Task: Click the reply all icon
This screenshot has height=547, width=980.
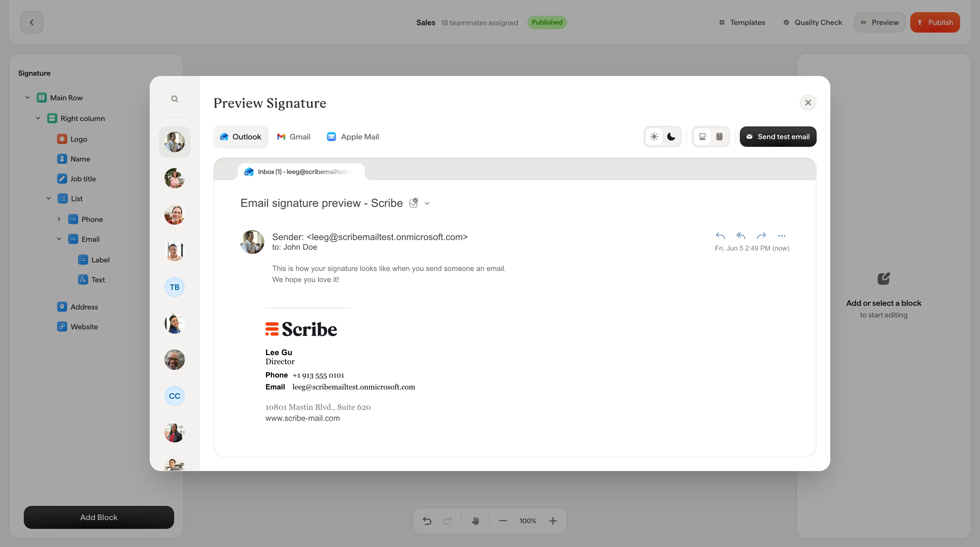Action: pyautogui.click(x=741, y=236)
